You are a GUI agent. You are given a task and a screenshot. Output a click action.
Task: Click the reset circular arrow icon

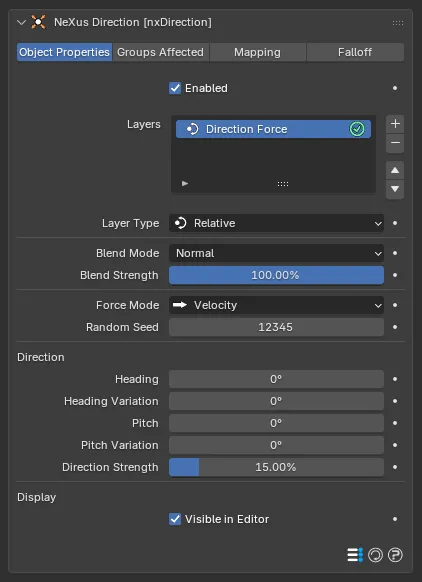point(375,555)
